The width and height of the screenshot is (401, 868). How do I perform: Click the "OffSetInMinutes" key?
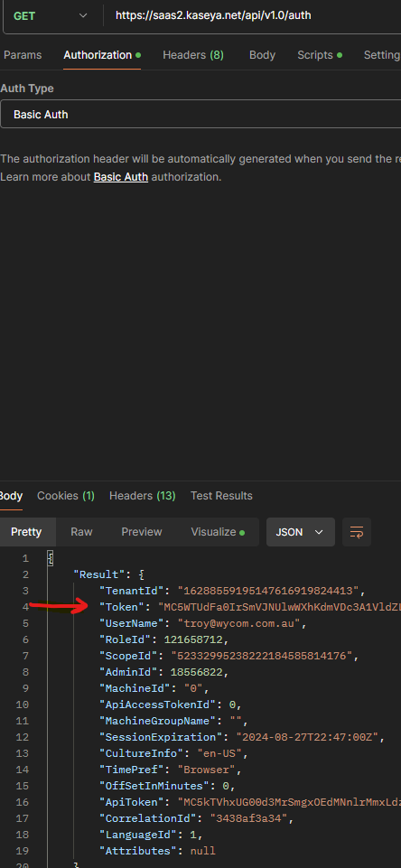[154, 786]
